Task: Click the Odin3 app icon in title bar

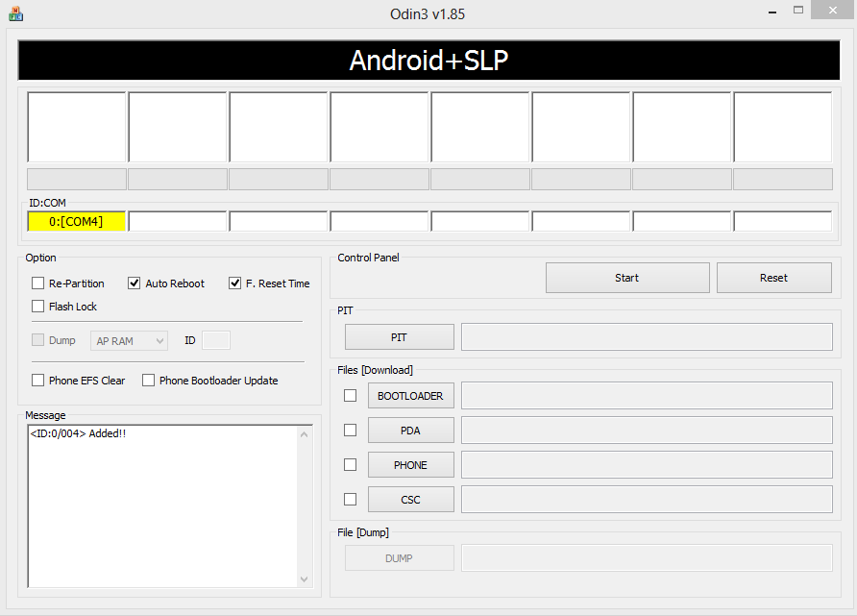Action: click(x=15, y=13)
